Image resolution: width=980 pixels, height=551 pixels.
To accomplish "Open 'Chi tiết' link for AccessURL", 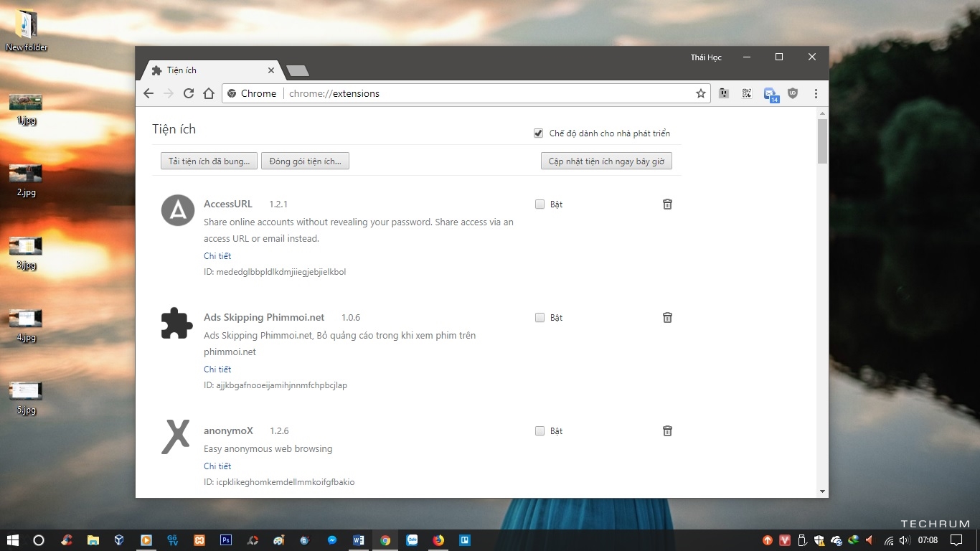I will [217, 256].
